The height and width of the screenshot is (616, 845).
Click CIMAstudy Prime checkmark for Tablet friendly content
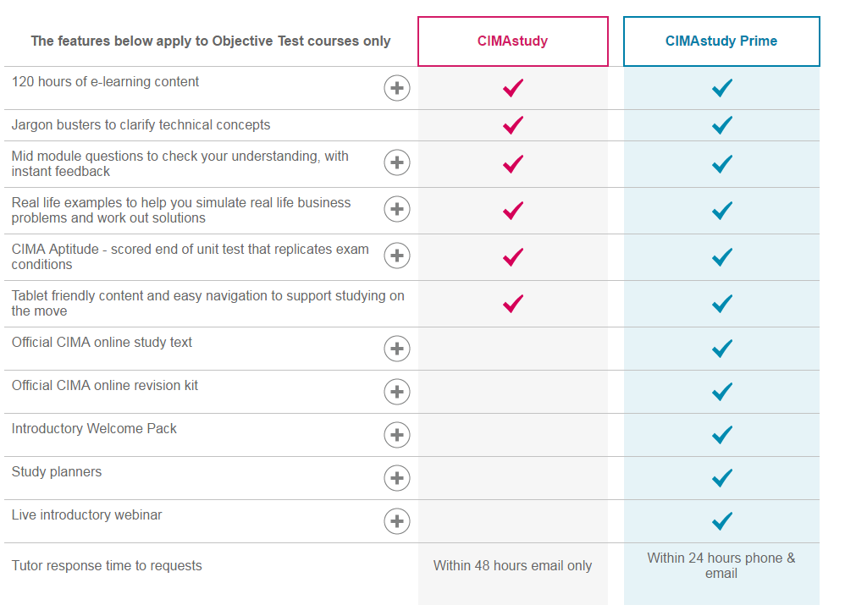[721, 303]
